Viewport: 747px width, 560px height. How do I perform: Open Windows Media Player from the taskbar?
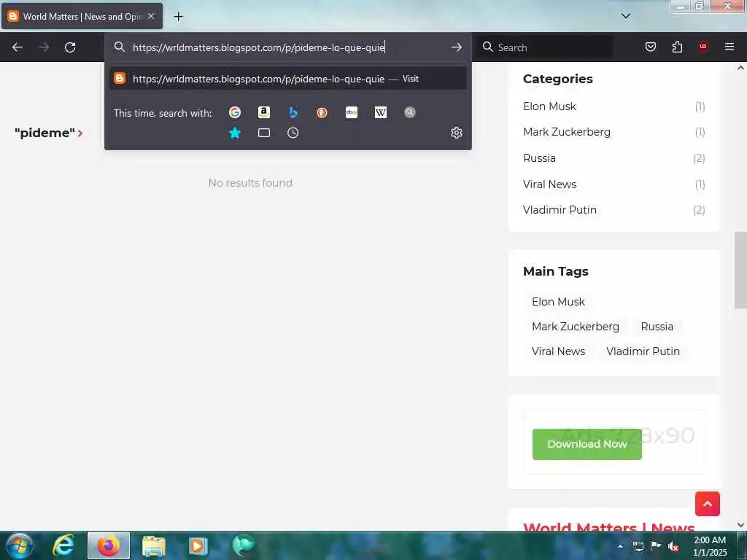coord(198,545)
